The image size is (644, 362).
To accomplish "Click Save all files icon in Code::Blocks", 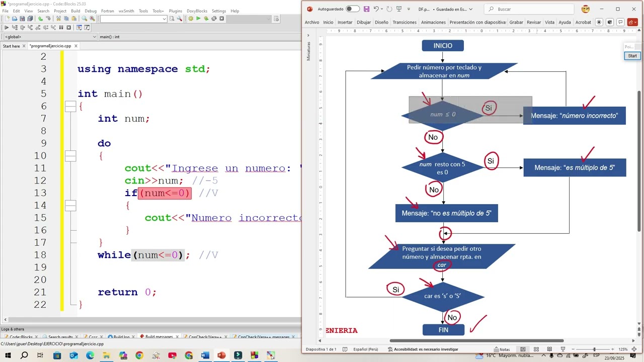I will pyautogui.click(x=30, y=19).
